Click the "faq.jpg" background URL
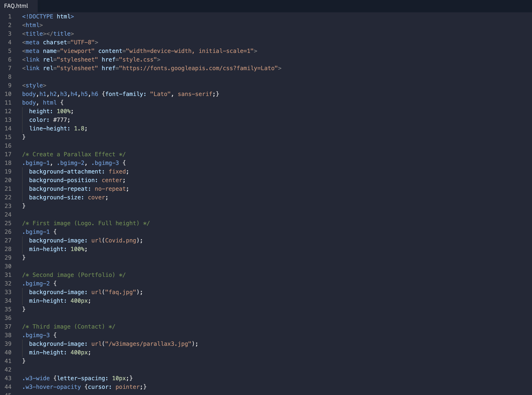 point(121,292)
